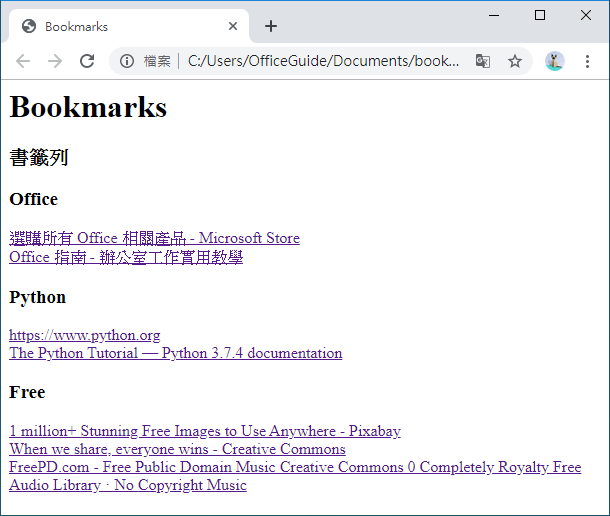Open the https://www.python.org link
The height and width of the screenshot is (516, 610).
pyautogui.click(x=85, y=335)
